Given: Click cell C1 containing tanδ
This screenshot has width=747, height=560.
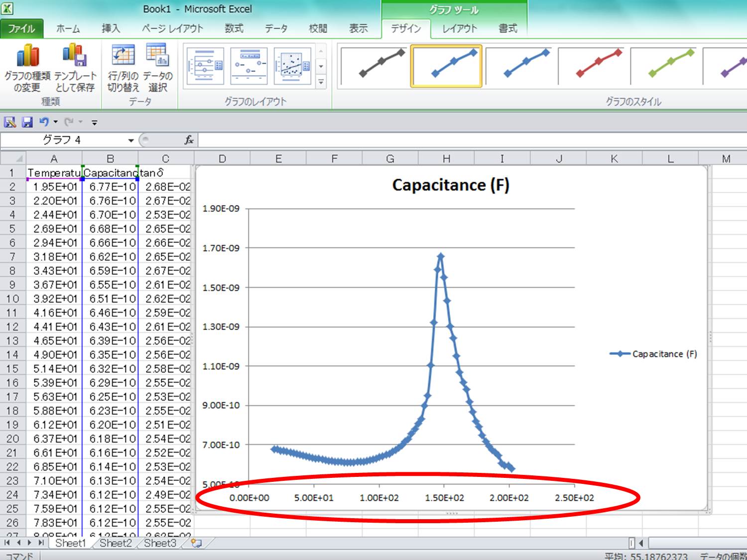Looking at the screenshot, I should pyautogui.click(x=165, y=173).
